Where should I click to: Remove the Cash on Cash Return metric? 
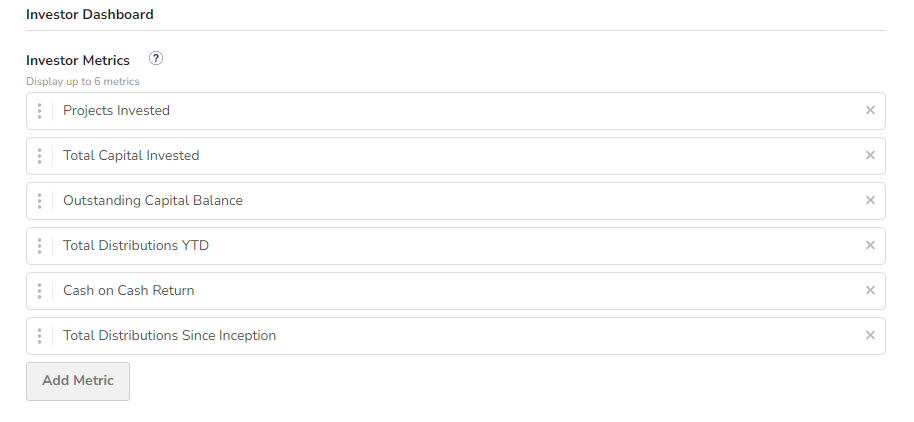(870, 290)
